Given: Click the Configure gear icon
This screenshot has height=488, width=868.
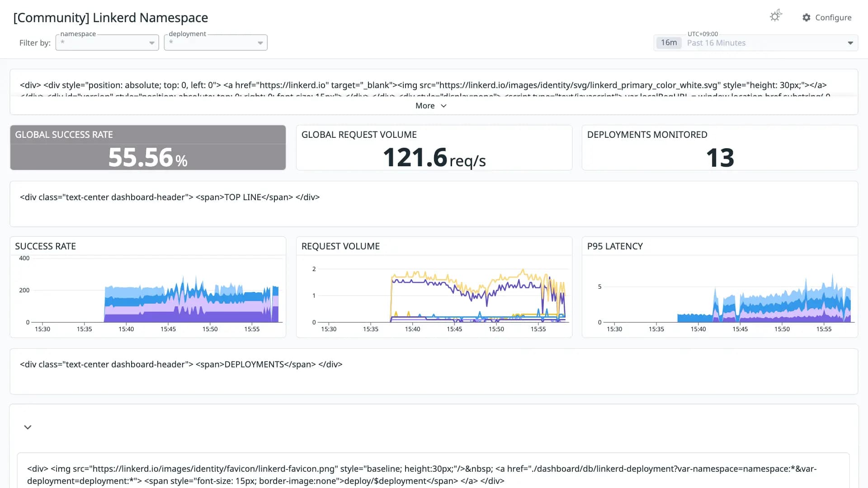Looking at the screenshot, I should [807, 18].
